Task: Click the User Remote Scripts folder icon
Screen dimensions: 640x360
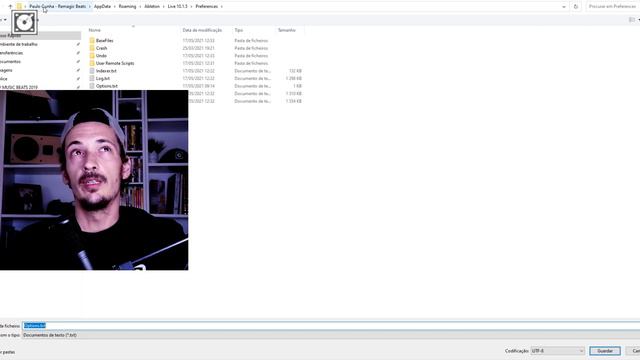Action: (x=92, y=63)
